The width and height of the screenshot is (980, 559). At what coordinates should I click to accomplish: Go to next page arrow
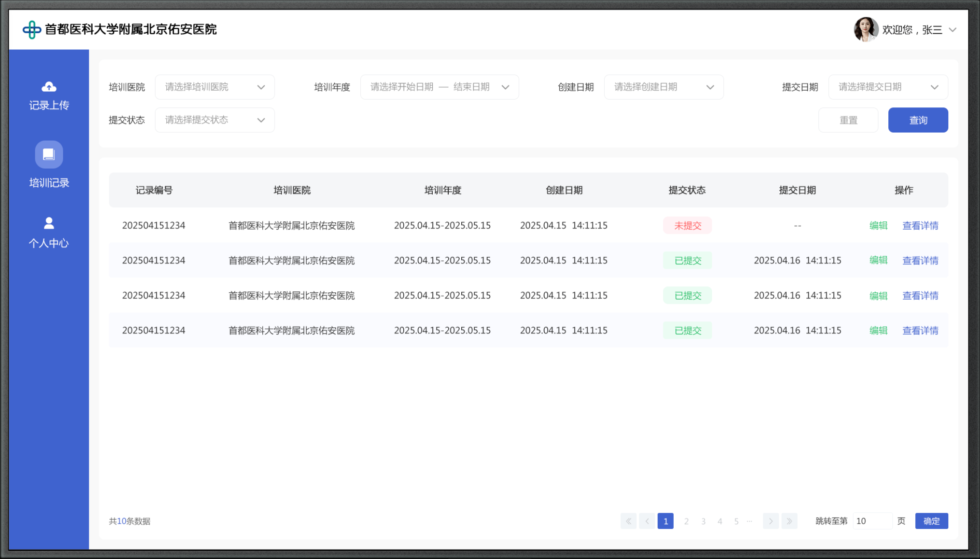click(771, 521)
